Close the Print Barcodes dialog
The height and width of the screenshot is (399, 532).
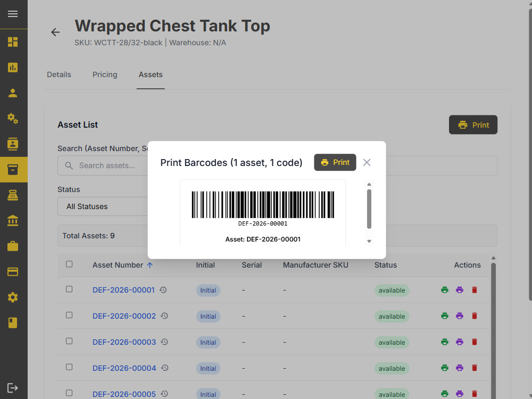367,162
